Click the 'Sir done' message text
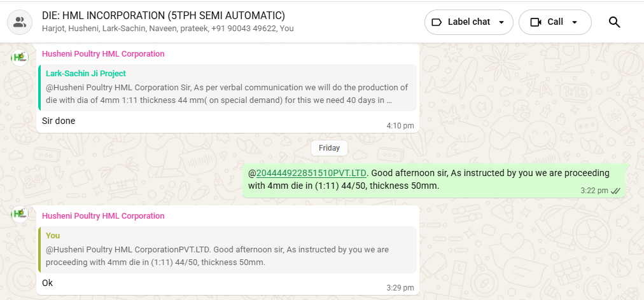The width and height of the screenshot is (644, 300). [59, 121]
